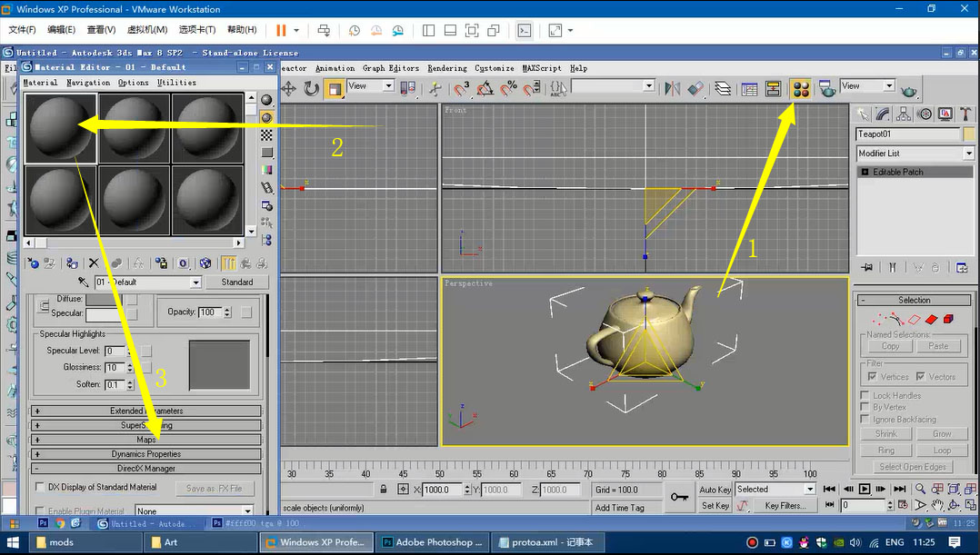Open the Customize menu

pyautogui.click(x=495, y=68)
